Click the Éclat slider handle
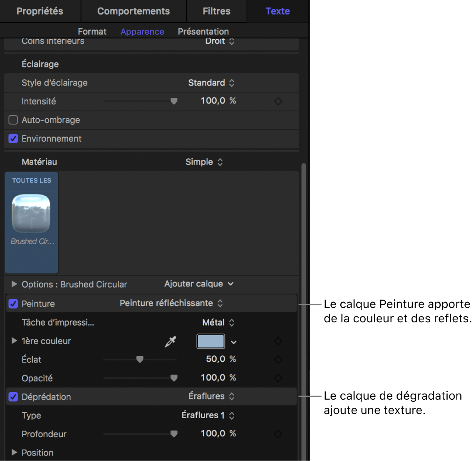476x461 pixels. coord(140,359)
